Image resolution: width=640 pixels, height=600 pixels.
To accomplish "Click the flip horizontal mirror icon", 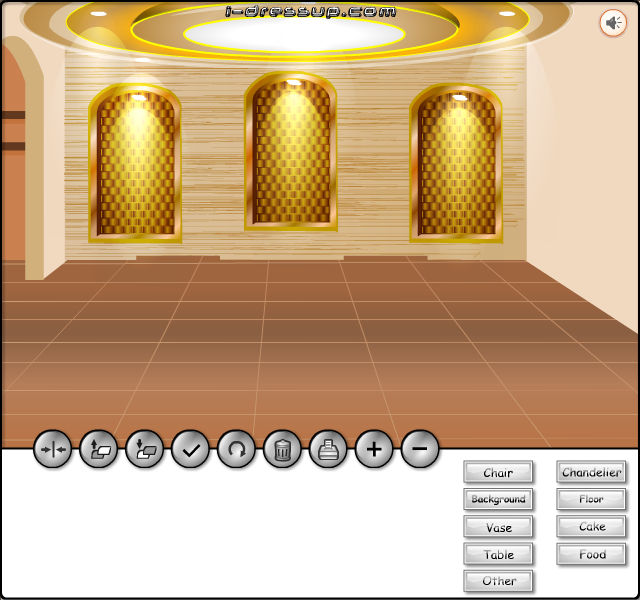I will 53,449.
